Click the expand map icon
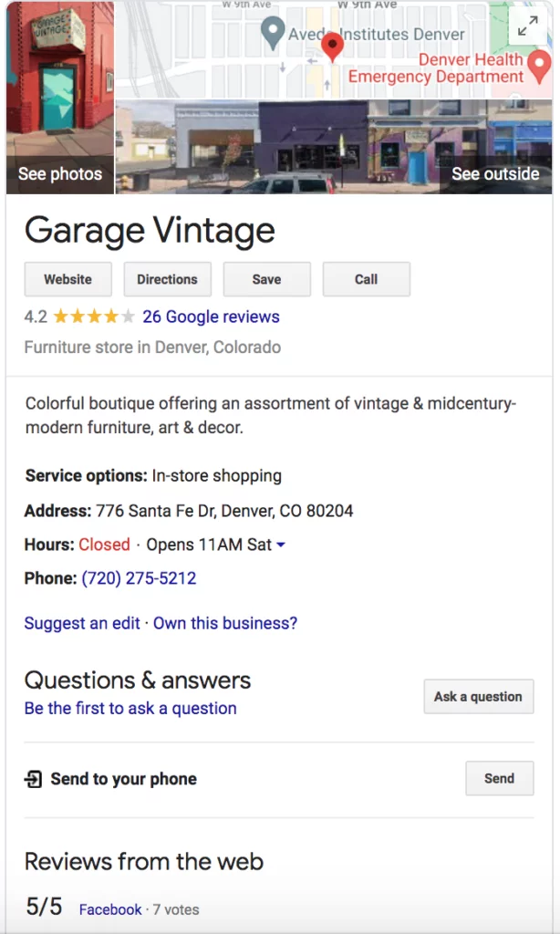Screen dimensions: 560x934 527,27
